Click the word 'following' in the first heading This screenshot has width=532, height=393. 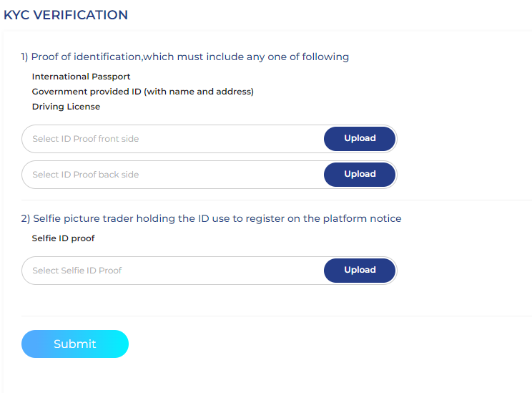tap(325, 57)
